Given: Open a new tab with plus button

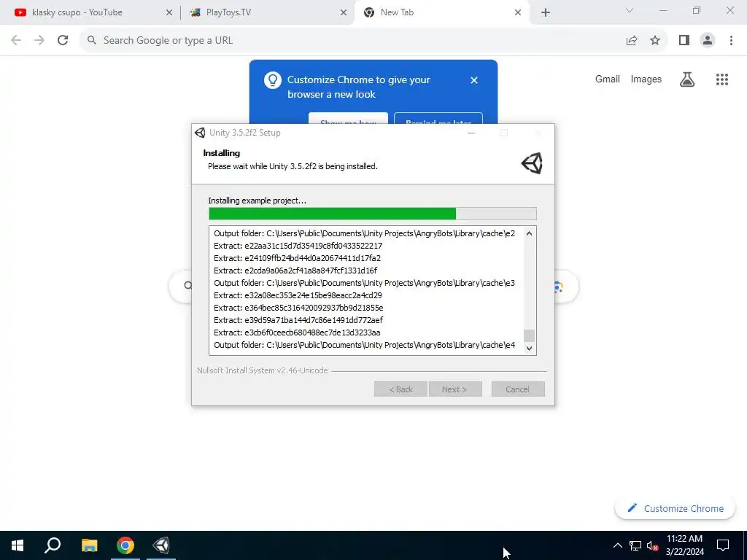Looking at the screenshot, I should point(546,13).
